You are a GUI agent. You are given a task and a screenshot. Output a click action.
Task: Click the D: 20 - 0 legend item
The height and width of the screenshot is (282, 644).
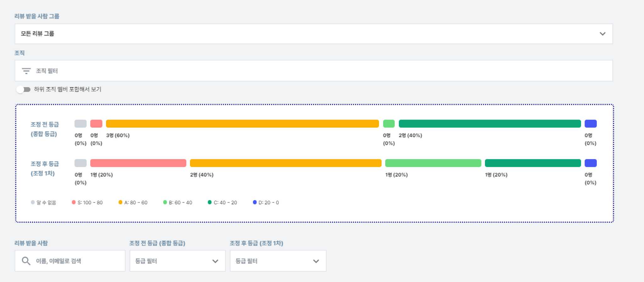point(266,202)
